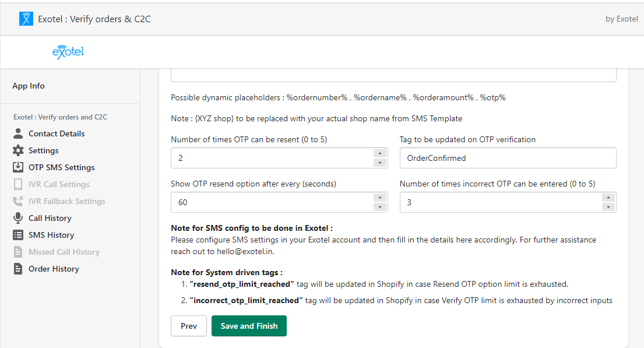644x348 pixels.
Task: Decrease OTP resend seconds stepper
Action: (x=380, y=207)
